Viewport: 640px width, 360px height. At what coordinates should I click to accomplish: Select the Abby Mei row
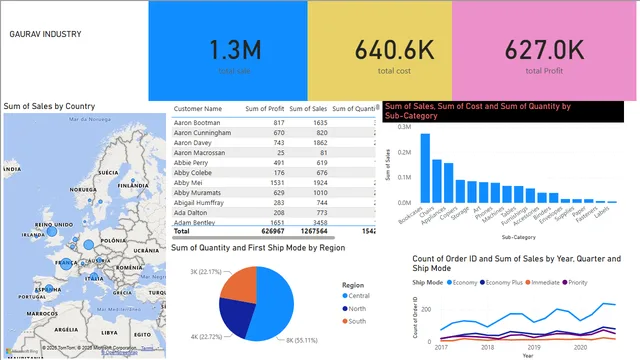point(273,182)
